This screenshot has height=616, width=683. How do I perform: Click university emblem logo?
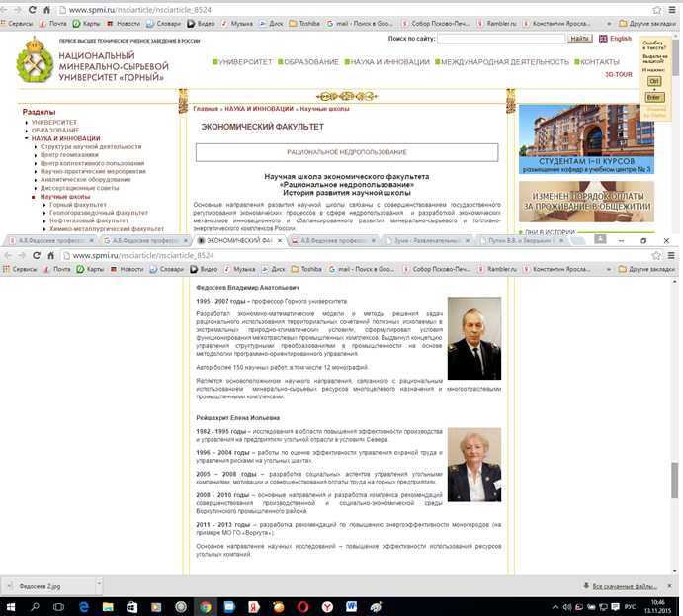35,59
